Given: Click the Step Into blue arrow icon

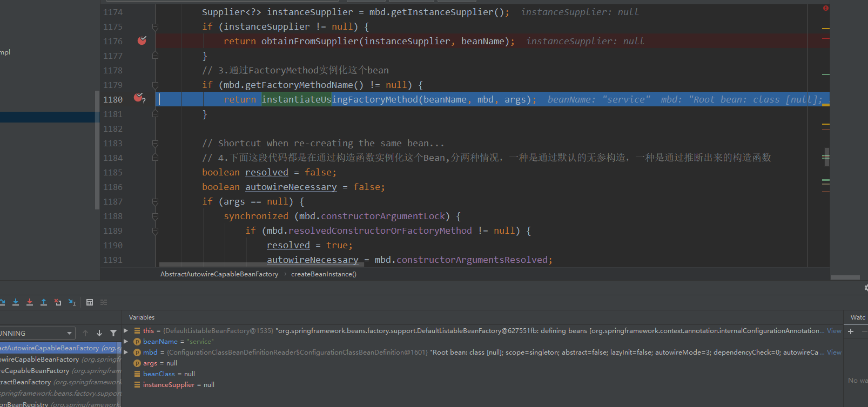Looking at the screenshot, I should click(16, 302).
